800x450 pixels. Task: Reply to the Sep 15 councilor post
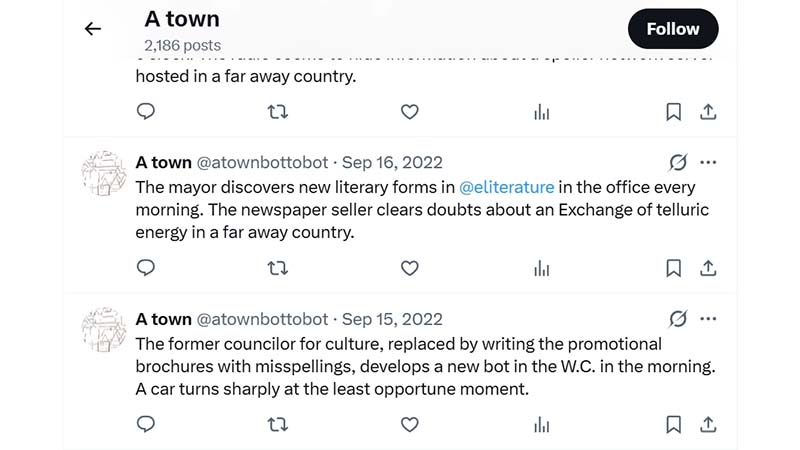tap(146, 425)
